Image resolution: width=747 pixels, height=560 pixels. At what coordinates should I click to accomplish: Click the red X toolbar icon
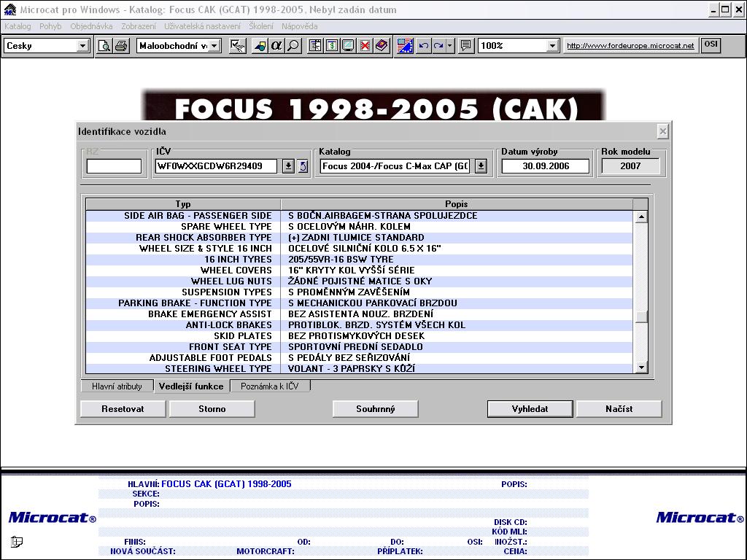365,46
